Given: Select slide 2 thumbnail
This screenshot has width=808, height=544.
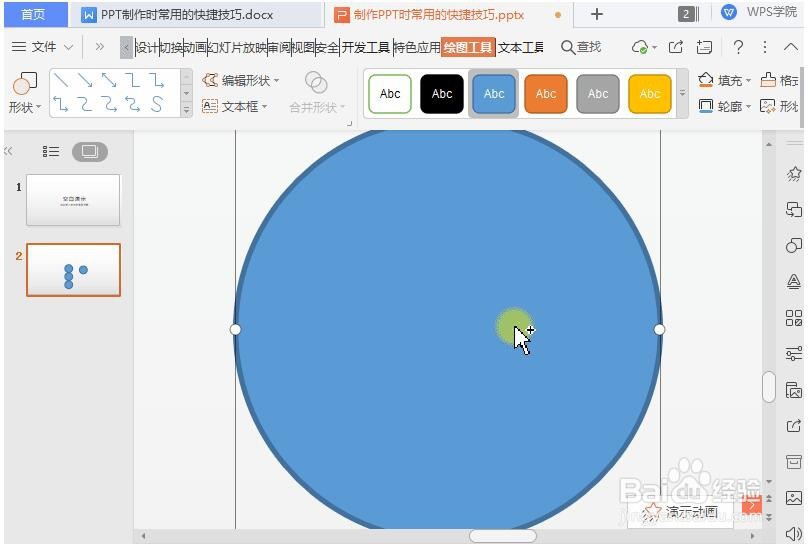Looking at the screenshot, I should (x=73, y=270).
